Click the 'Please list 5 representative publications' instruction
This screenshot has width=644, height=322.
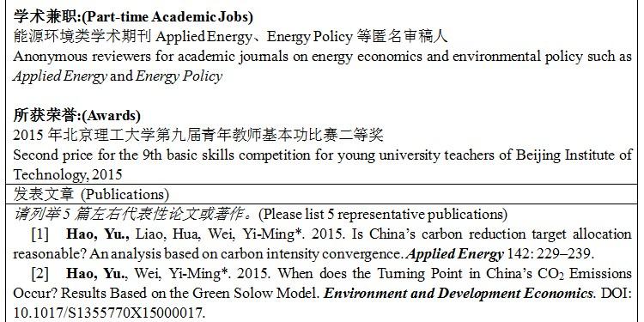(383, 215)
